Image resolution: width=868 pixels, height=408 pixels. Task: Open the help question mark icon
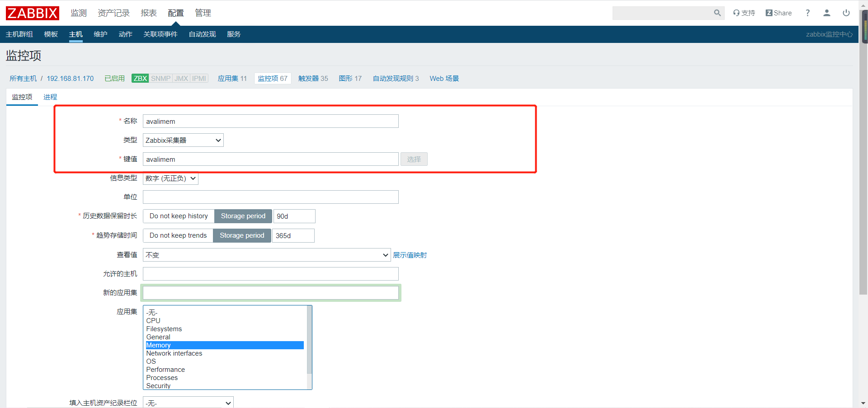[807, 13]
